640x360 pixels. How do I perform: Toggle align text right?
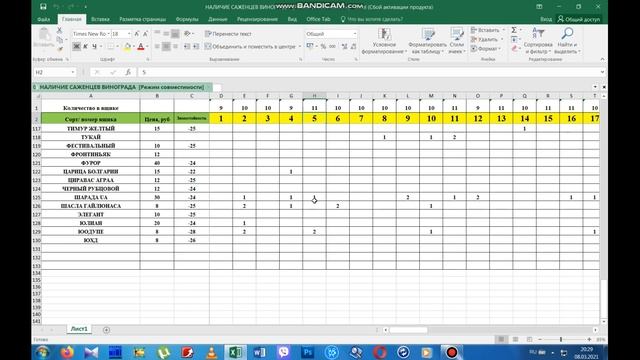point(175,47)
